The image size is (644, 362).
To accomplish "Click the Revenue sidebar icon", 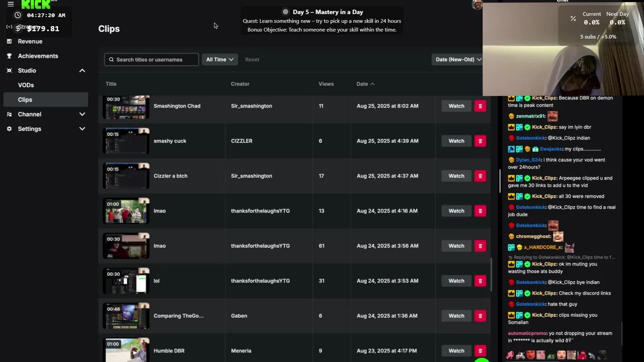I will click(9, 41).
